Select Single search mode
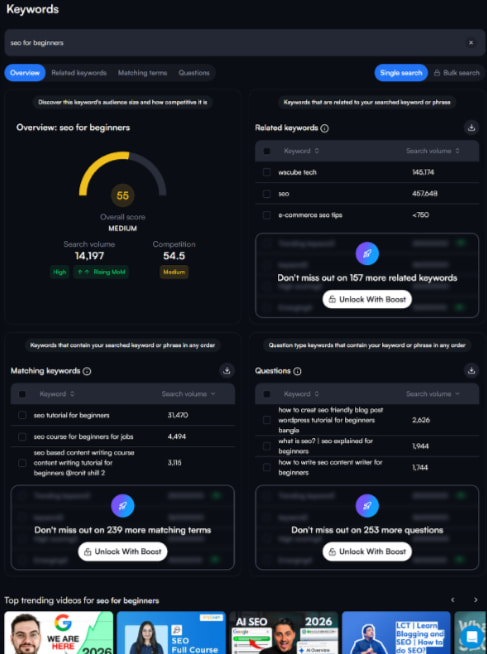The image size is (487, 654). pyautogui.click(x=401, y=73)
